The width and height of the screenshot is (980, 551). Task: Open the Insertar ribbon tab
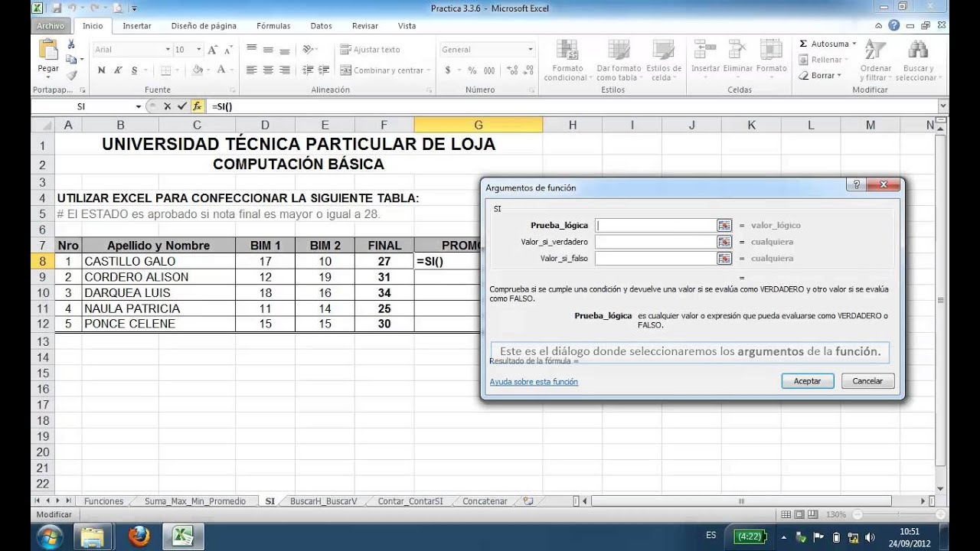coord(137,26)
